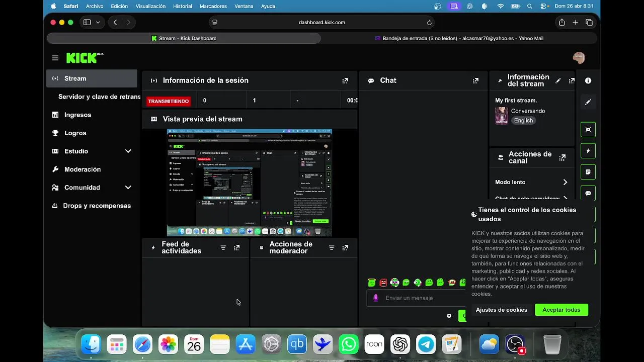Pop out the Chat panel

coord(475,80)
